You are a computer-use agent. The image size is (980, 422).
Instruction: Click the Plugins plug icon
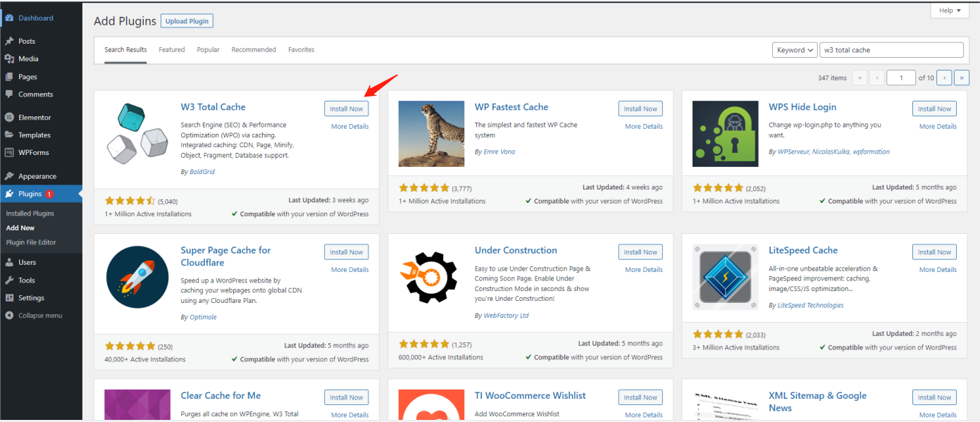[9, 194]
